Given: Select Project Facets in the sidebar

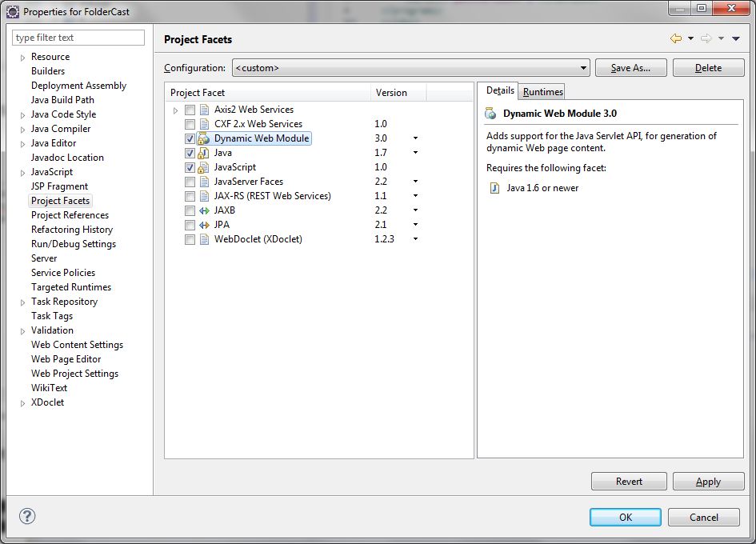Looking at the screenshot, I should coord(60,201).
